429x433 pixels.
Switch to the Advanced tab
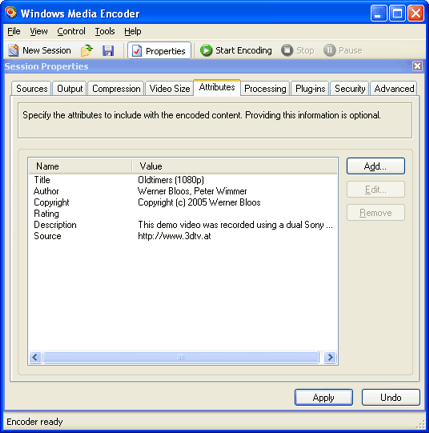(x=394, y=89)
